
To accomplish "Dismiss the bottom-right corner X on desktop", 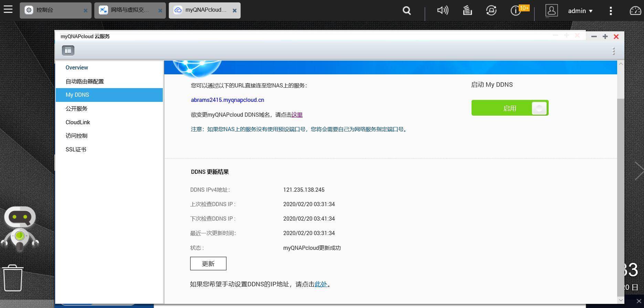I will click(x=639, y=301).
